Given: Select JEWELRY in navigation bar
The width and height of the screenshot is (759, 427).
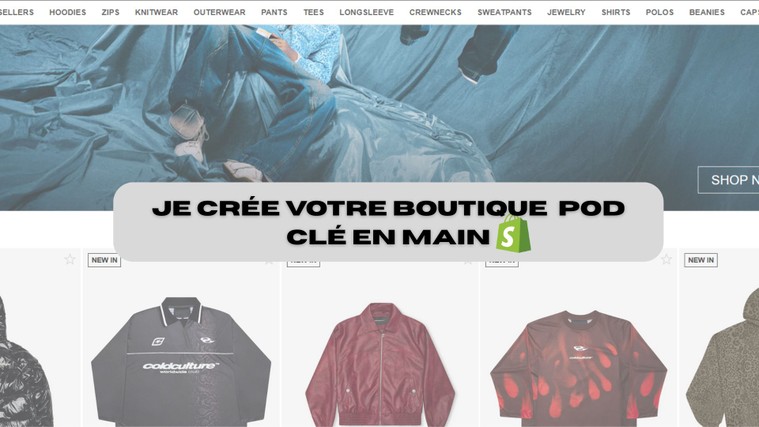Looking at the screenshot, I should pyautogui.click(x=566, y=12).
